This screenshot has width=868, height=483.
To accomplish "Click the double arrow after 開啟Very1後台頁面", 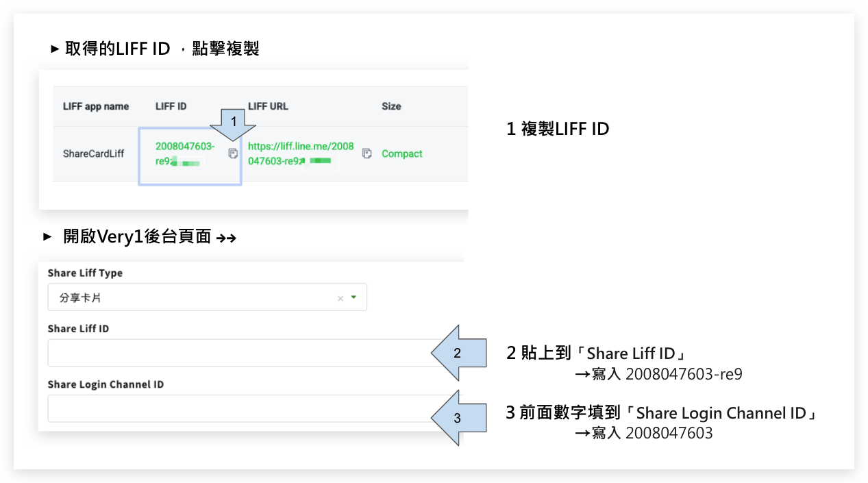I will [226, 238].
